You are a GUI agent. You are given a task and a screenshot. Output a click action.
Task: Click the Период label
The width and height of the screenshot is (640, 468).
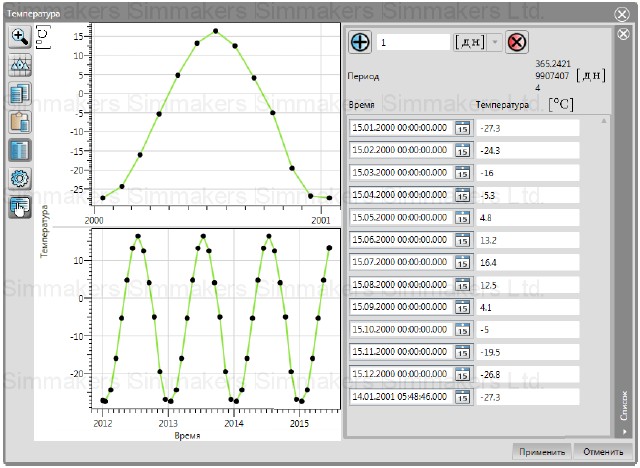(x=363, y=76)
